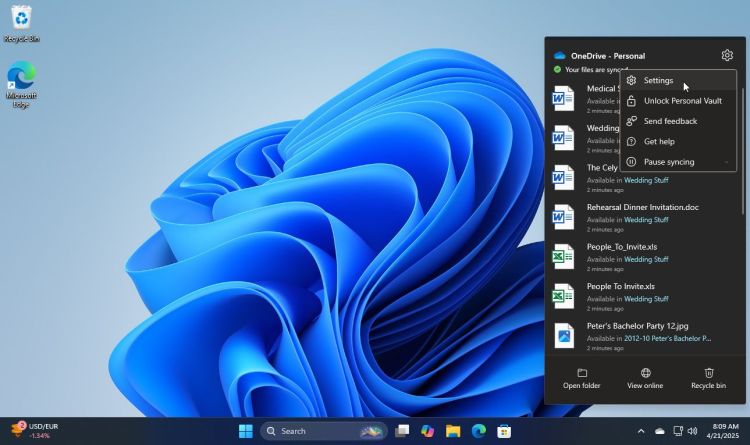Select Unlock Personal Vault menu entry
The width and height of the screenshot is (750, 445).
click(x=683, y=101)
